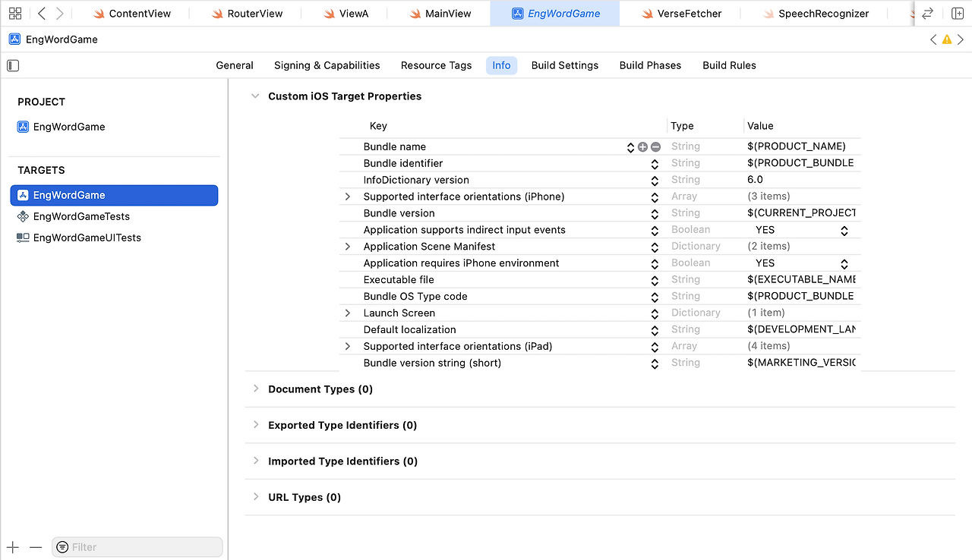Jump to the previous issue arrow

coord(933,39)
